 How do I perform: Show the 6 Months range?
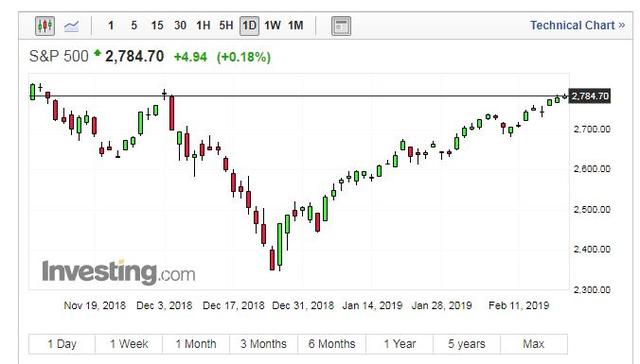(332, 344)
